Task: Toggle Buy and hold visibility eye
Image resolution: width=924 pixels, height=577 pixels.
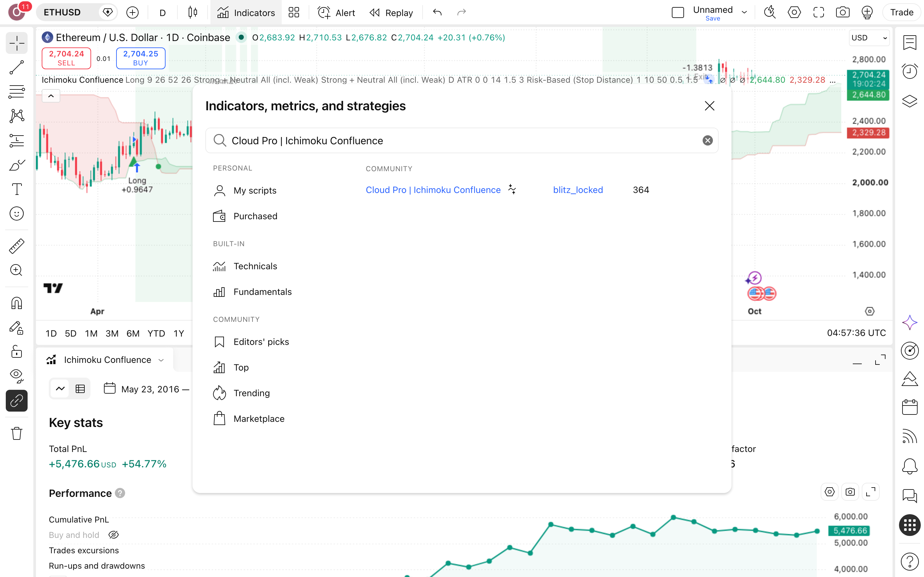Action: pyautogui.click(x=113, y=535)
